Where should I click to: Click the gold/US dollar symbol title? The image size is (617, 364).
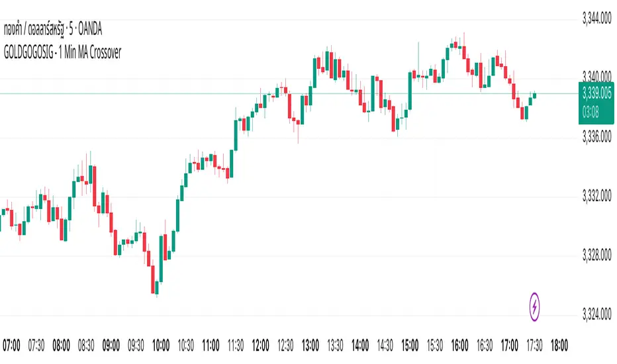click(53, 30)
